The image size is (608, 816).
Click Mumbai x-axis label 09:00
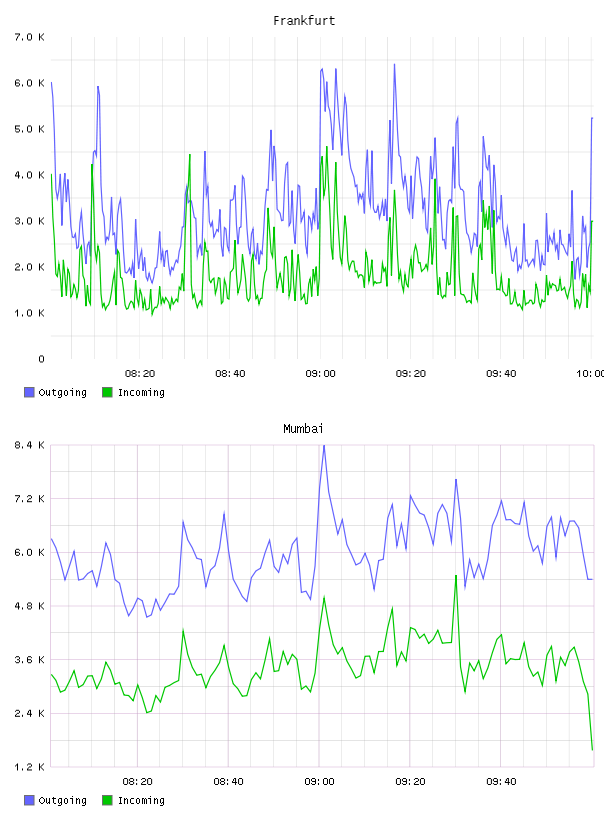point(320,782)
